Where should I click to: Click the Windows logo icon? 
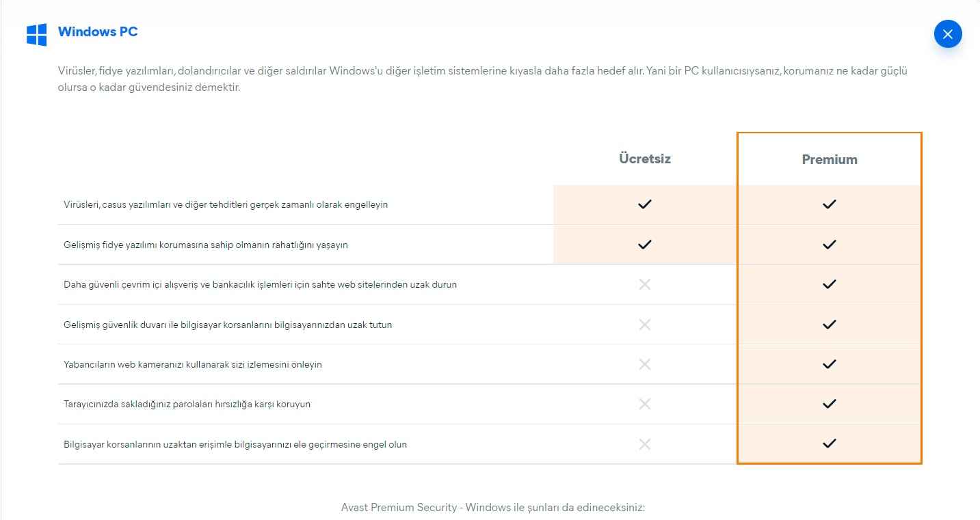tap(36, 35)
